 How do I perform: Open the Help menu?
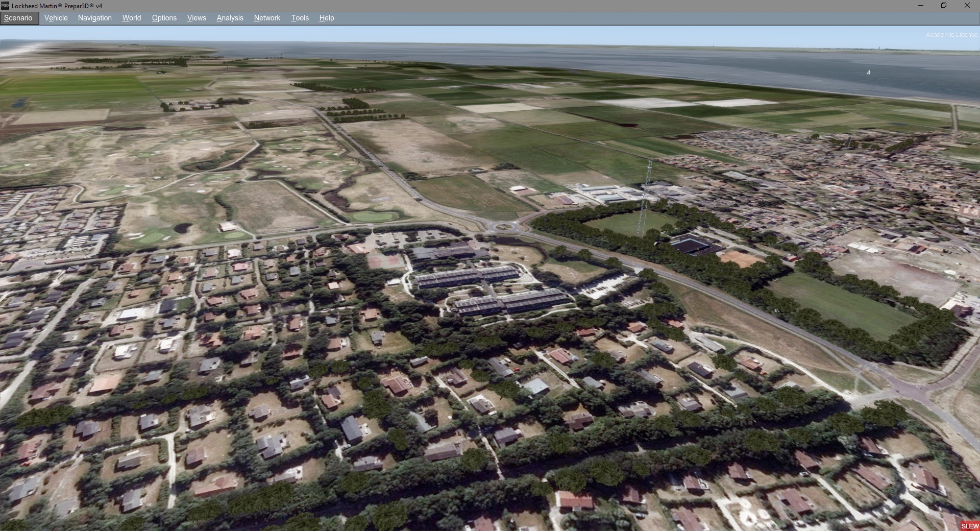pos(327,18)
